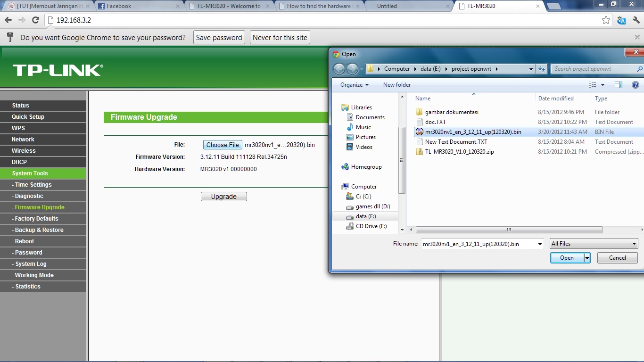The width and height of the screenshot is (644, 362).
Task: Click the Save password button
Action: (219, 38)
